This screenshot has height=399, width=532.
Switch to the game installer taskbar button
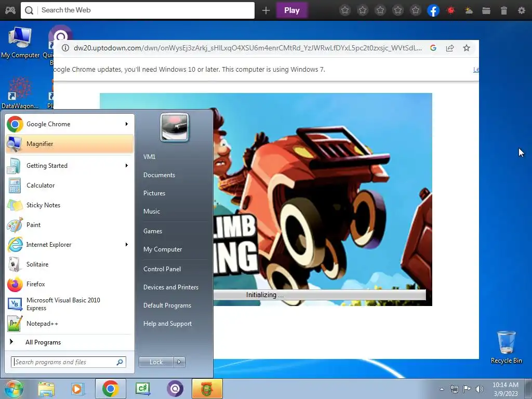[207, 389]
